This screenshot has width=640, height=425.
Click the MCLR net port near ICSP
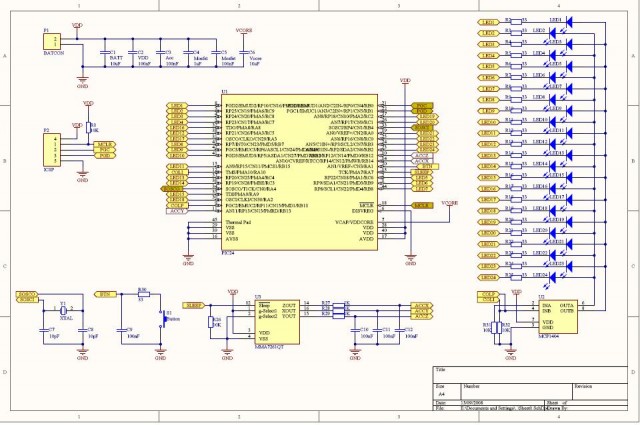105,144
